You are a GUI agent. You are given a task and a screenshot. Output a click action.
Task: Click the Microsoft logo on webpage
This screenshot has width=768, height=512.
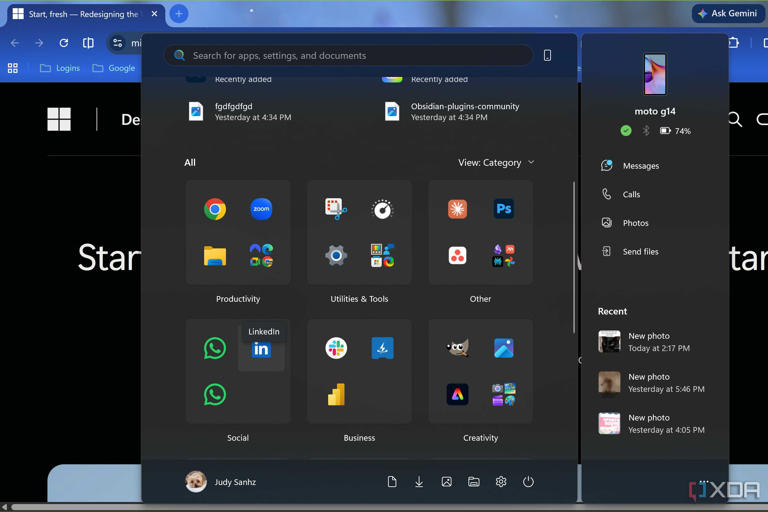point(59,119)
